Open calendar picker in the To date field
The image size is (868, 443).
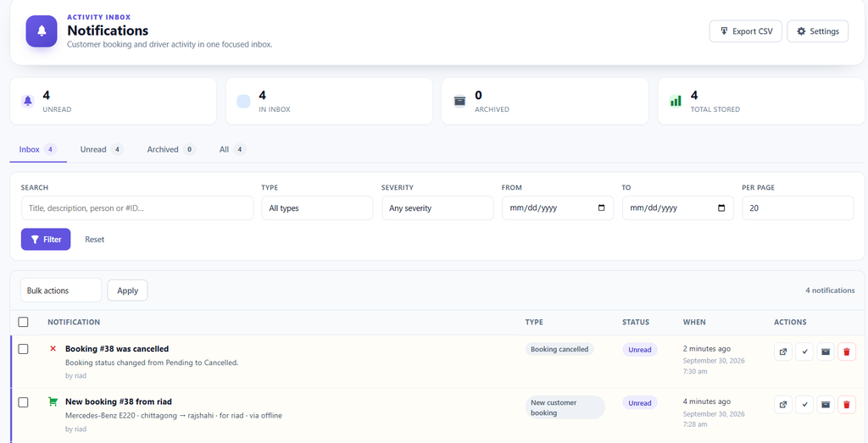pyautogui.click(x=721, y=208)
